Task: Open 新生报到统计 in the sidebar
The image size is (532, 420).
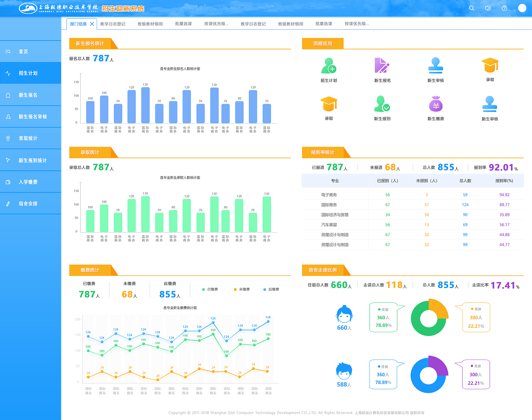Action: click(x=30, y=160)
